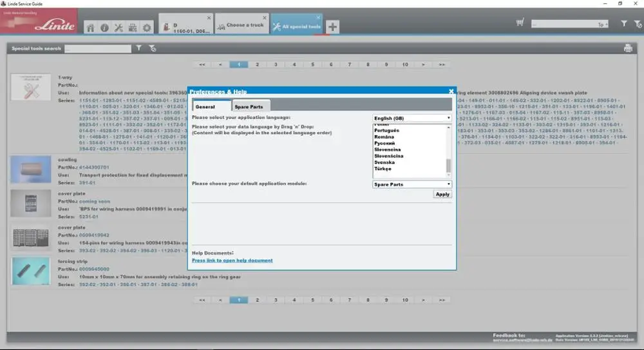Image resolution: width=644 pixels, height=350 pixels.
Task: Click the language list scrollbar thumb
Action: coord(449,166)
